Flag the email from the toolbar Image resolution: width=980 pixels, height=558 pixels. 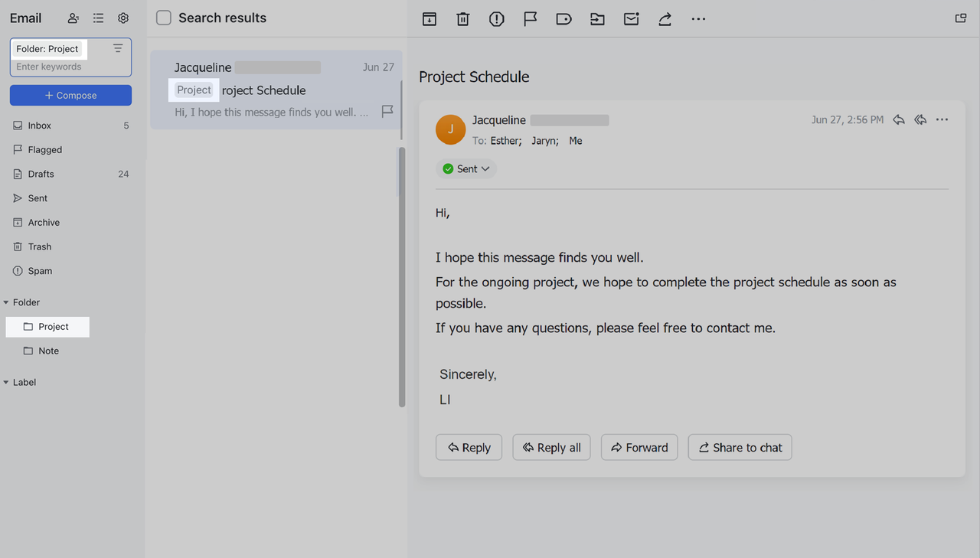(x=530, y=18)
